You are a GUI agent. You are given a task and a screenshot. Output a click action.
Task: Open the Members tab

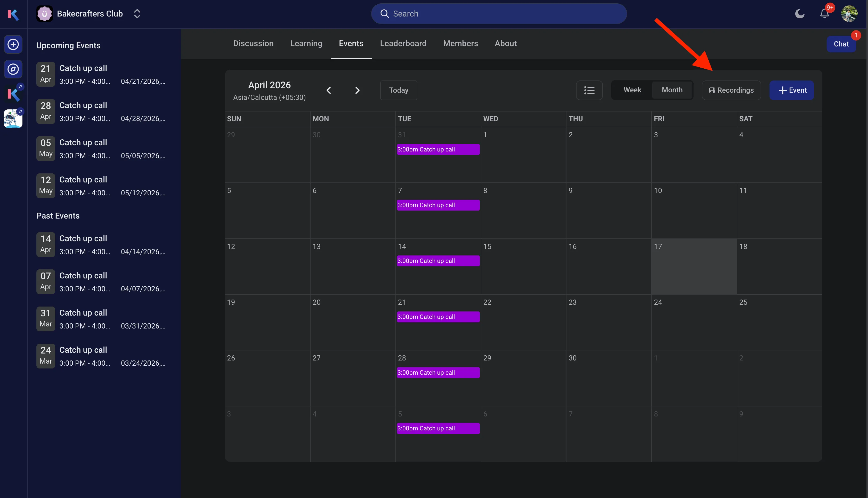click(x=460, y=43)
